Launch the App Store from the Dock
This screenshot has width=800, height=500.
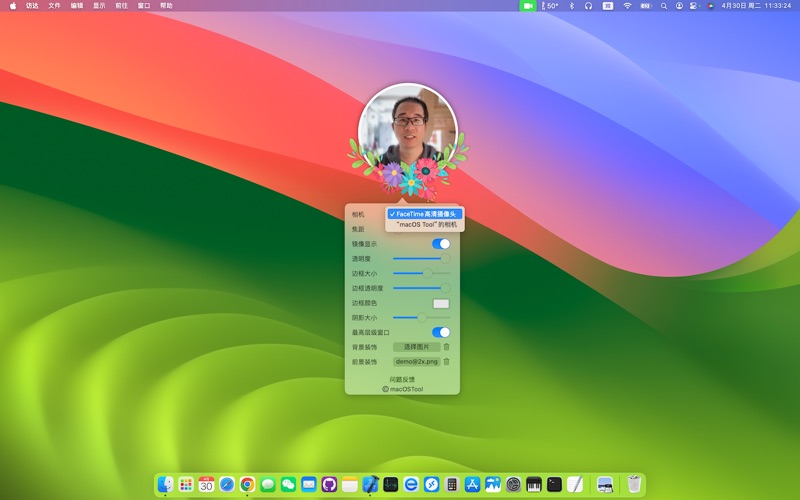(x=472, y=485)
